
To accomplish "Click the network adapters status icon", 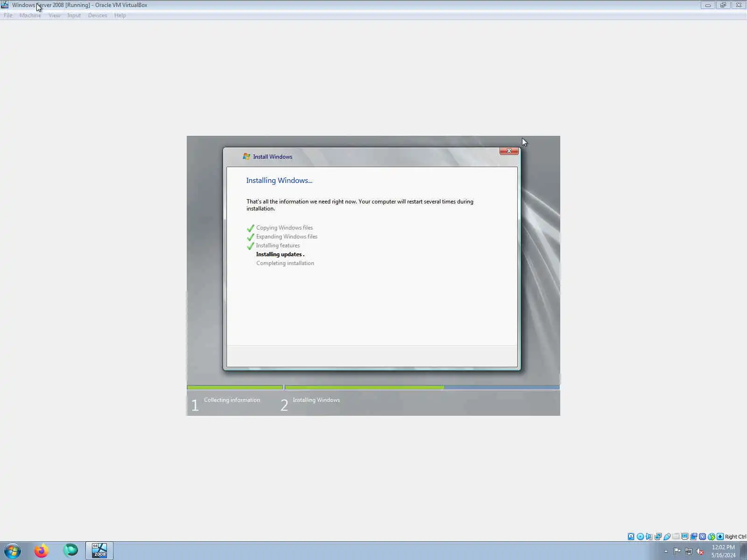I will [x=658, y=537].
